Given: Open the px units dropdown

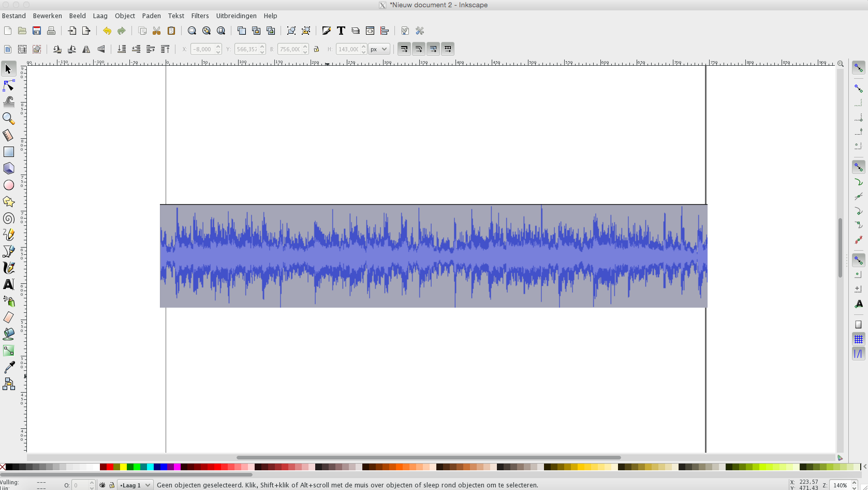Looking at the screenshot, I should (x=379, y=49).
